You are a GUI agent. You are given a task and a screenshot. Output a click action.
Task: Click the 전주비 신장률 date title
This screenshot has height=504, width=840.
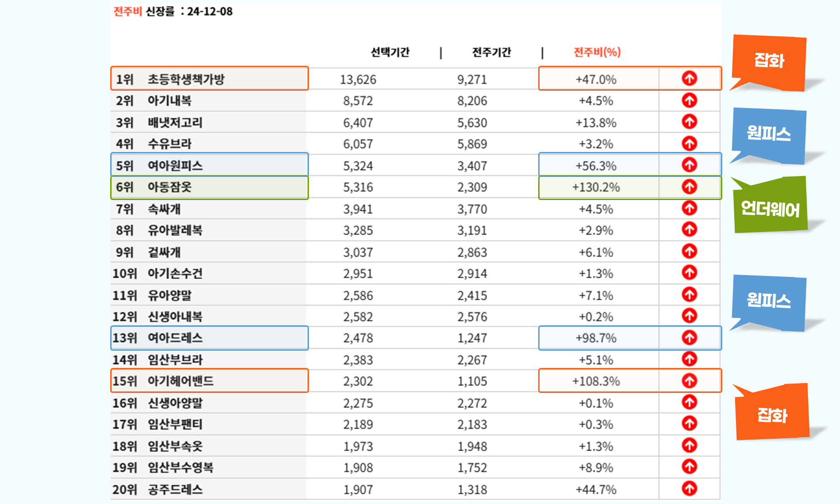pyautogui.click(x=173, y=12)
